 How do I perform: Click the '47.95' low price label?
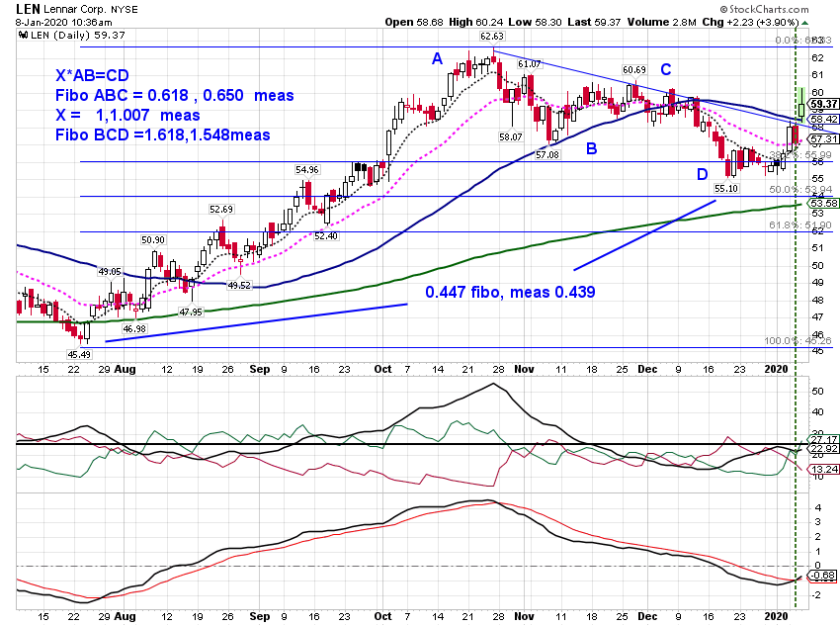(x=191, y=312)
